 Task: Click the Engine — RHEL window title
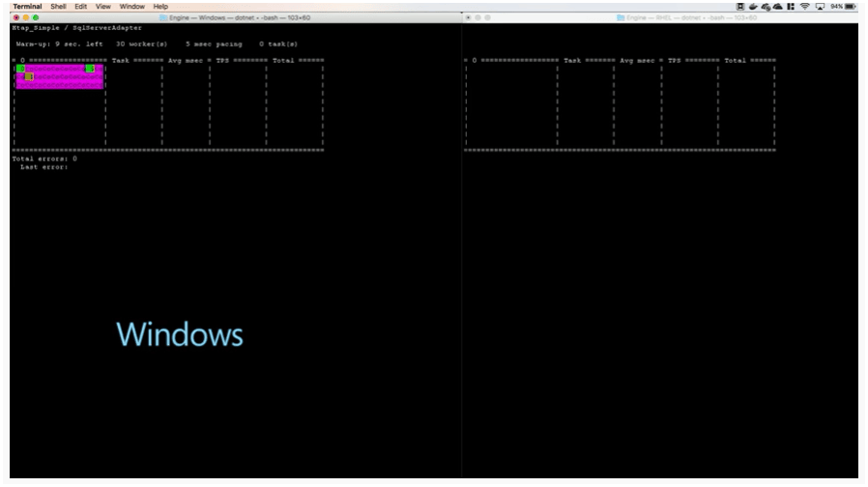[x=692, y=17]
